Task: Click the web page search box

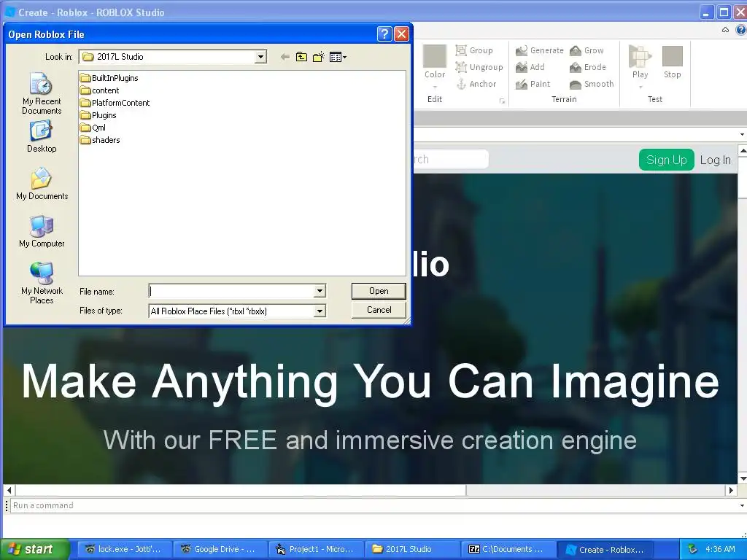Action: [451, 159]
